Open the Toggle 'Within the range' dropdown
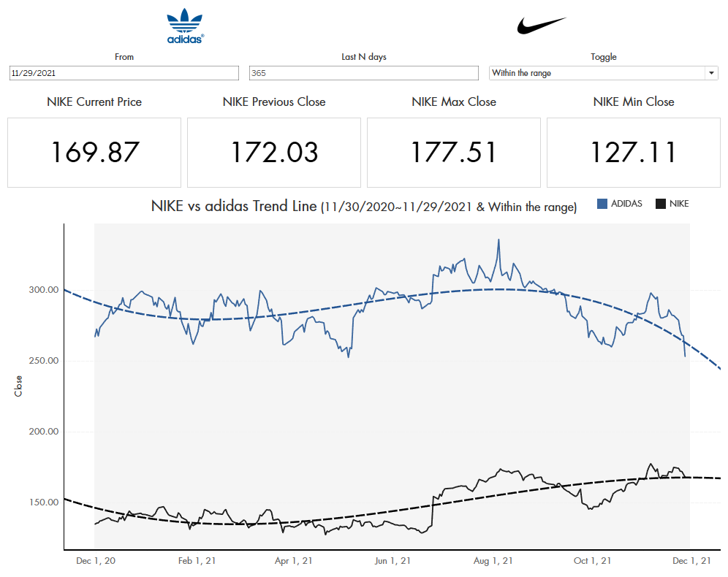Screen dimensions: 728x577 click(x=603, y=73)
